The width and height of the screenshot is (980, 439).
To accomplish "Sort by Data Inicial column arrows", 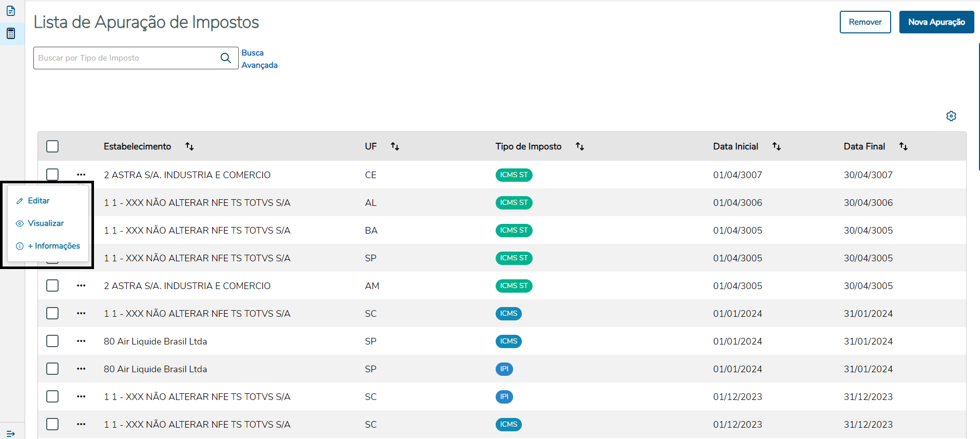I will pyautogui.click(x=777, y=146).
